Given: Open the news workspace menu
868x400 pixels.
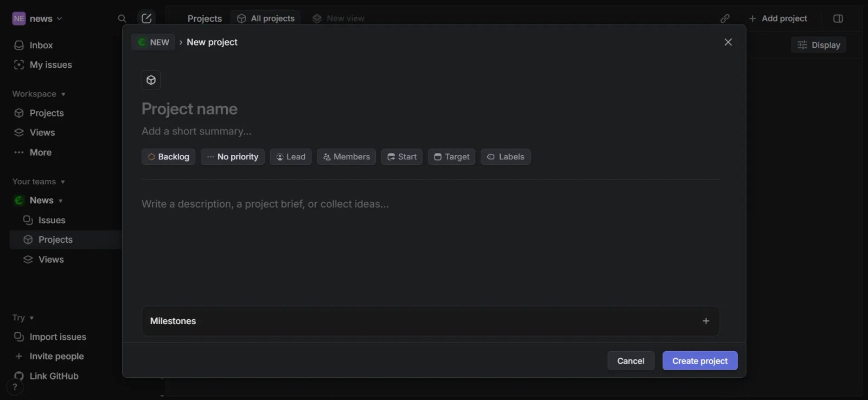Looking at the screenshot, I should pos(37,18).
